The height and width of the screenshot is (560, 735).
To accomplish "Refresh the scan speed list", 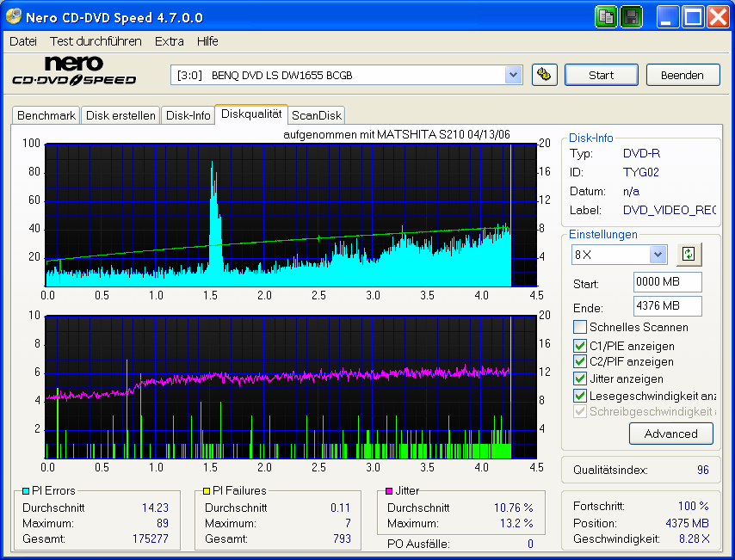I will pos(689,255).
